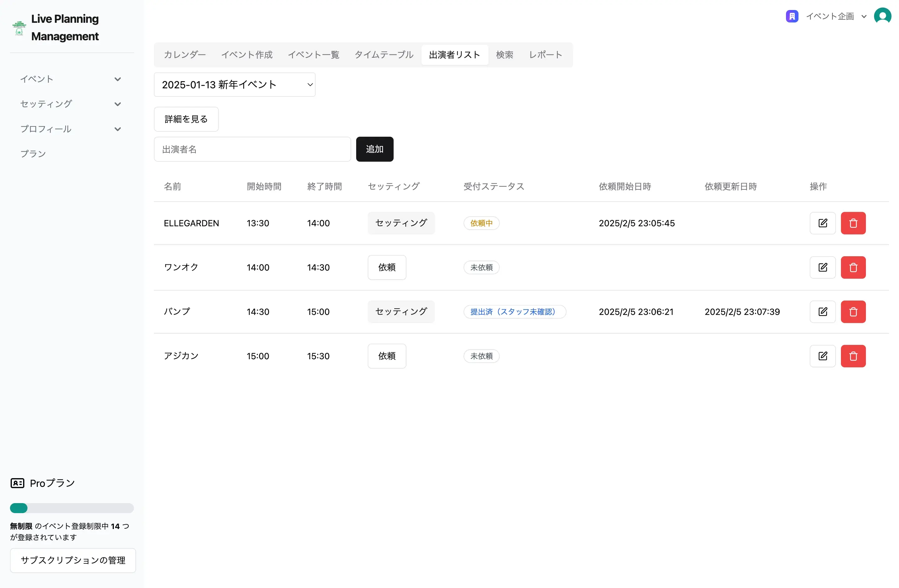The height and width of the screenshot is (588, 899).
Task: Click the date 2025/2/5 23:05:45
Action: pyautogui.click(x=636, y=223)
